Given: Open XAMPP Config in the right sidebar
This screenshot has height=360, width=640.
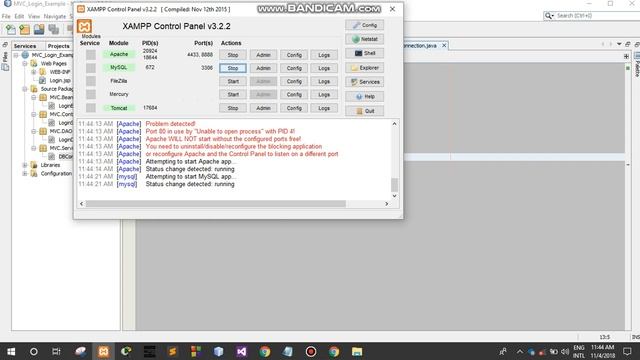Looking at the screenshot, I should [x=364, y=25].
